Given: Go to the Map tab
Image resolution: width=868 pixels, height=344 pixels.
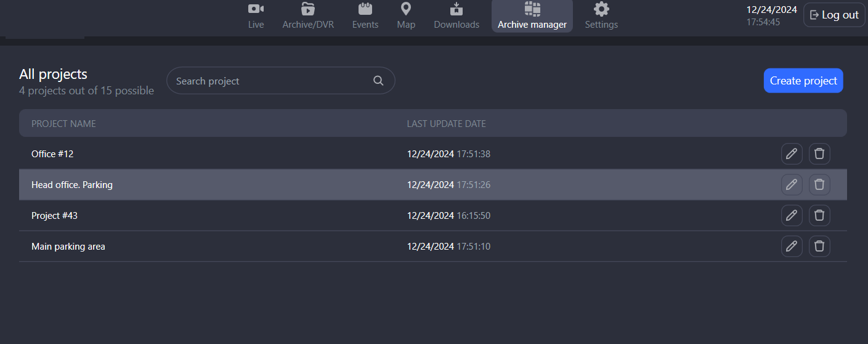Looking at the screenshot, I should pos(406,16).
